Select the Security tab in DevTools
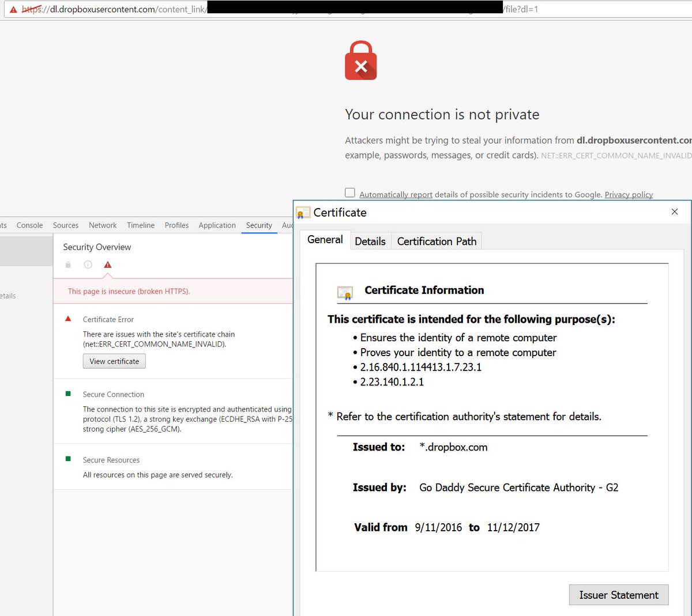Viewport: 692px width, 616px height. tap(259, 225)
